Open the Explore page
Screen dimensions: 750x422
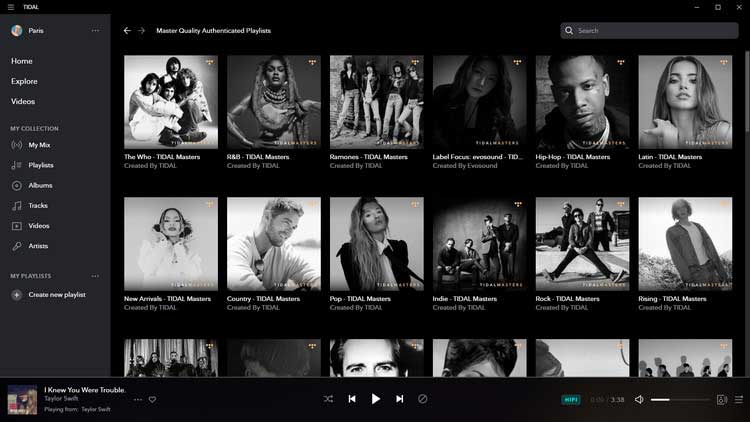tap(24, 81)
